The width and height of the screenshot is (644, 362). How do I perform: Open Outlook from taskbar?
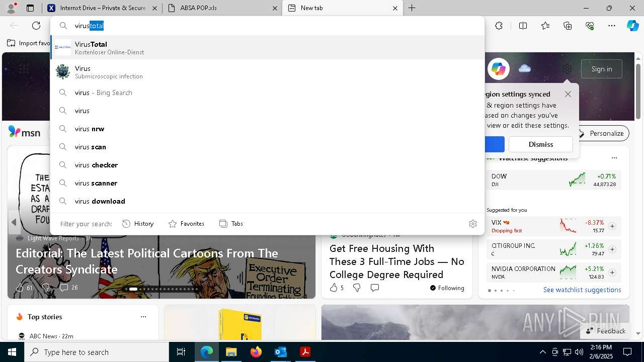point(280,352)
